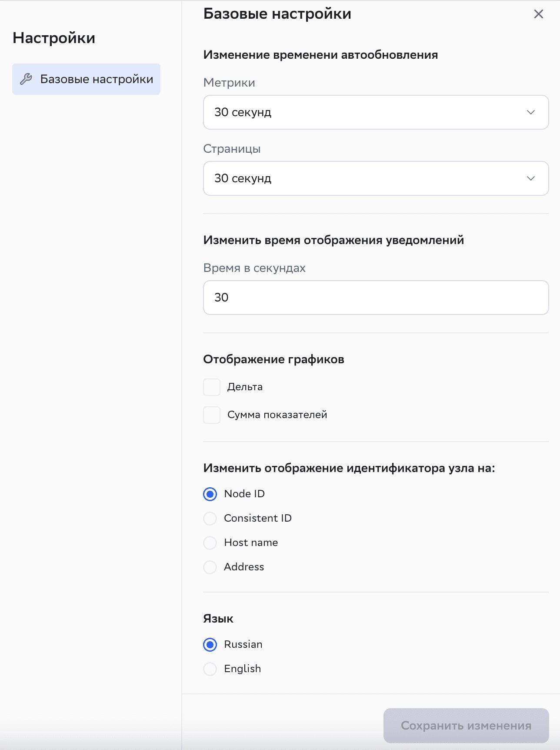
Task: Enable the Дельта checkbox
Action: (x=211, y=387)
